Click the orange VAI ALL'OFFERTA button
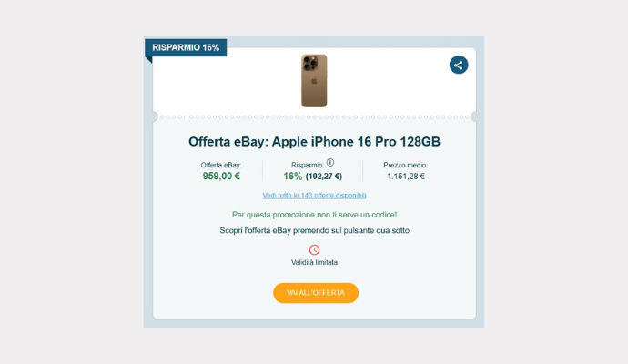628x364 pixels. 316,293
